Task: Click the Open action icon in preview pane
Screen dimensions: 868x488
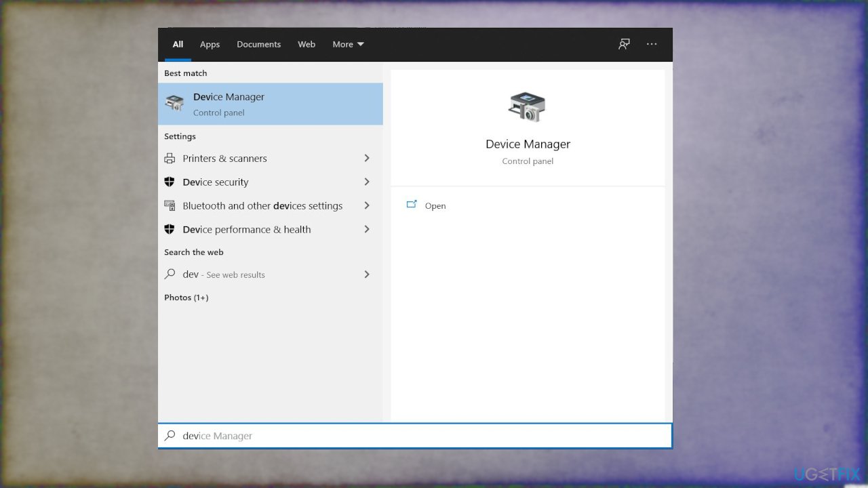Action: click(412, 205)
